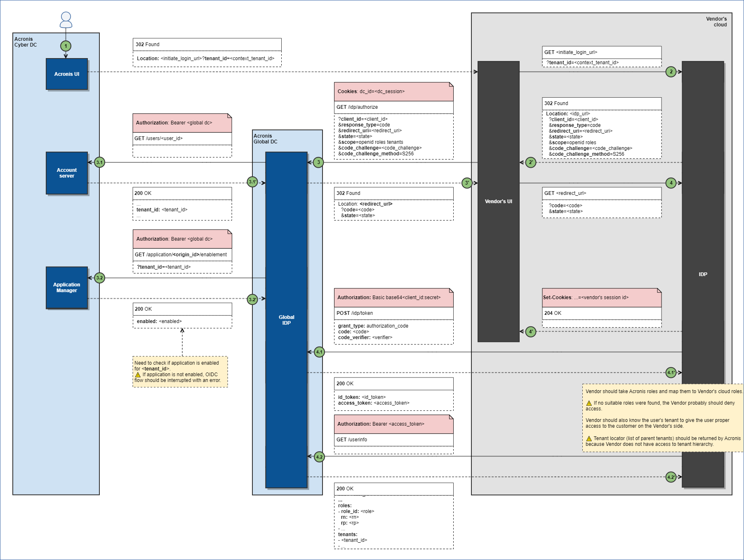The height and width of the screenshot is (560, 744).
Task: Click the 'Vendor's cloud' container label
Action: point(716,22)
